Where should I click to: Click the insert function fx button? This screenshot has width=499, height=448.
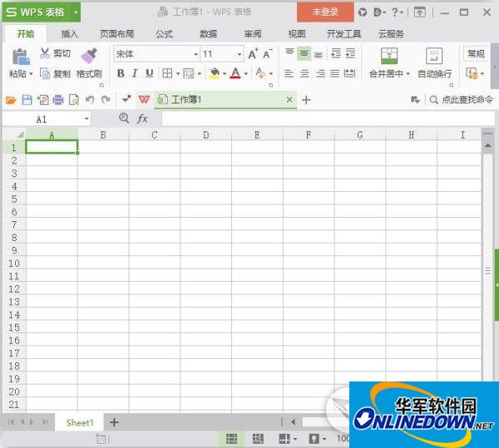142,119
